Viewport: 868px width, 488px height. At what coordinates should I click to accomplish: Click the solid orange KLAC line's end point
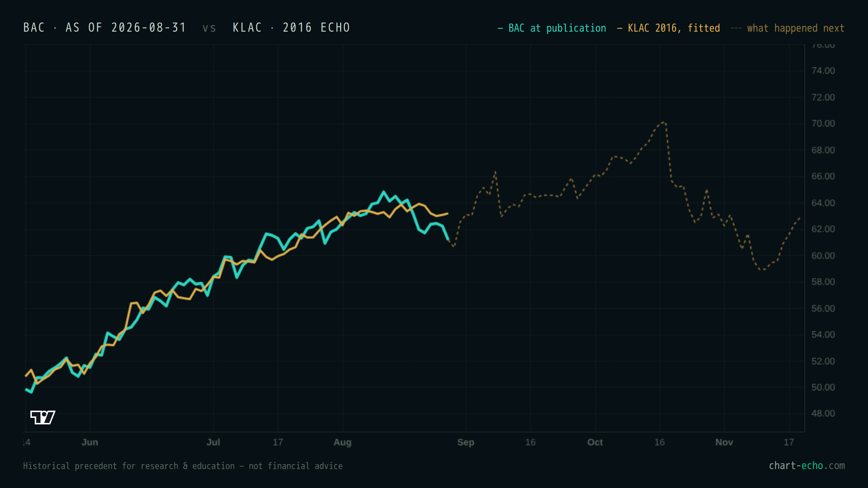tap(448, 214)
